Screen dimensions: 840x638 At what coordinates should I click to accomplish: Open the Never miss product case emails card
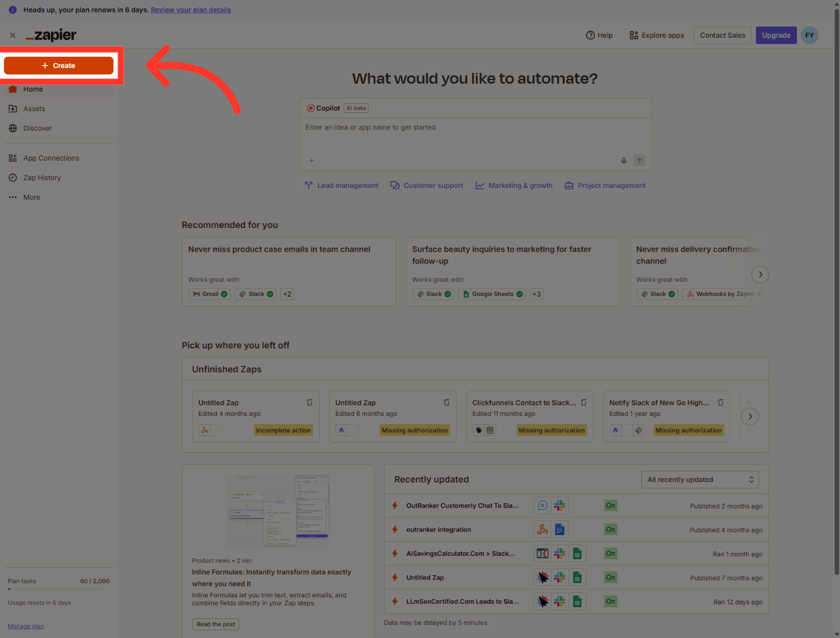289,272
